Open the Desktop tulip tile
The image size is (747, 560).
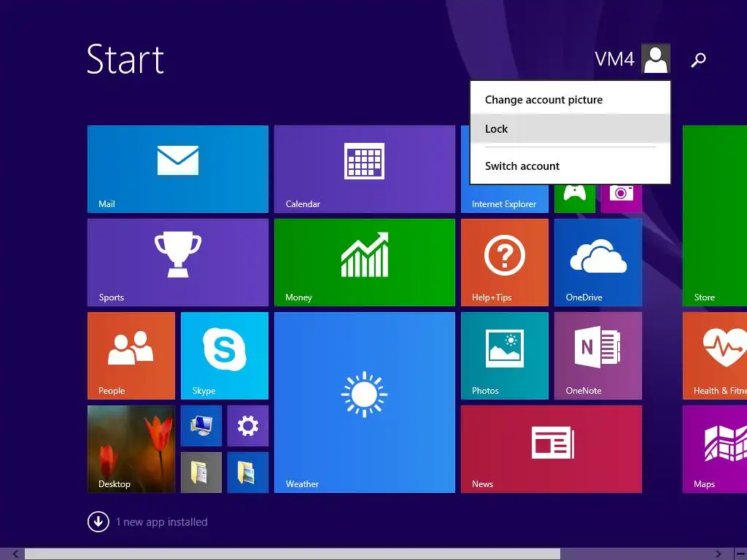point(131,449)
